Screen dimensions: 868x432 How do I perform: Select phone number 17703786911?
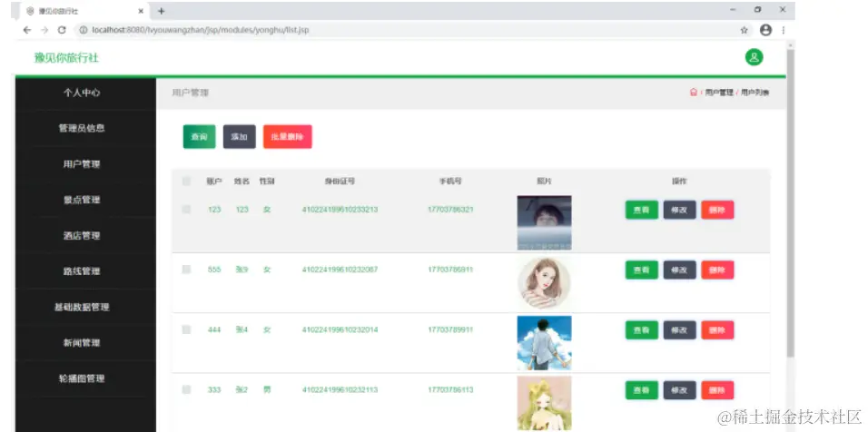click(x=450, y=270)
